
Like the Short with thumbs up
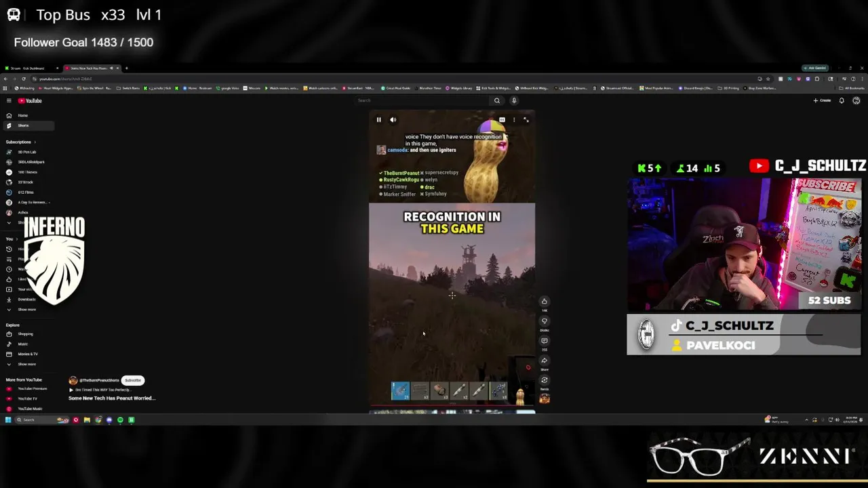click(x=544, y=302)
